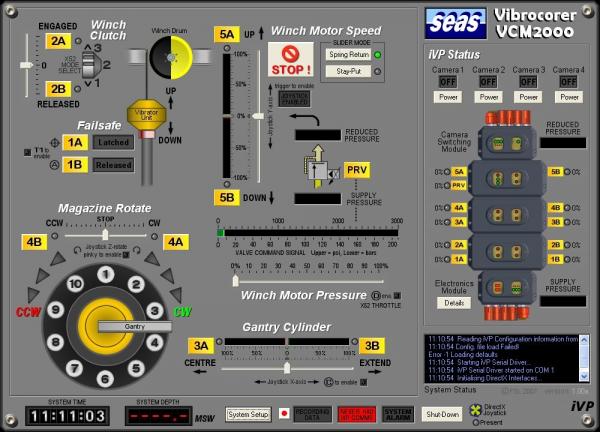600x432 pixels.
Task: Select magazine position 2
Action: click(x=136, y=284)
